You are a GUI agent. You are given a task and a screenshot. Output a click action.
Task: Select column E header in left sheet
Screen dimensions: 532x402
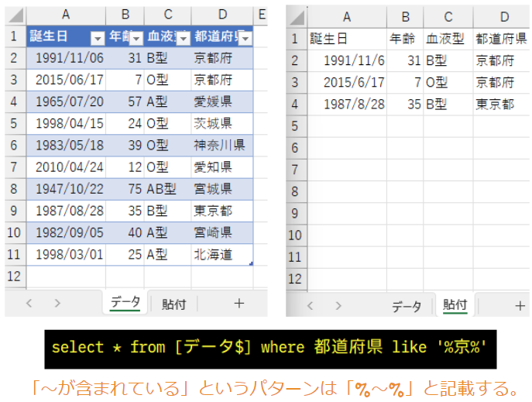(260, 15)
